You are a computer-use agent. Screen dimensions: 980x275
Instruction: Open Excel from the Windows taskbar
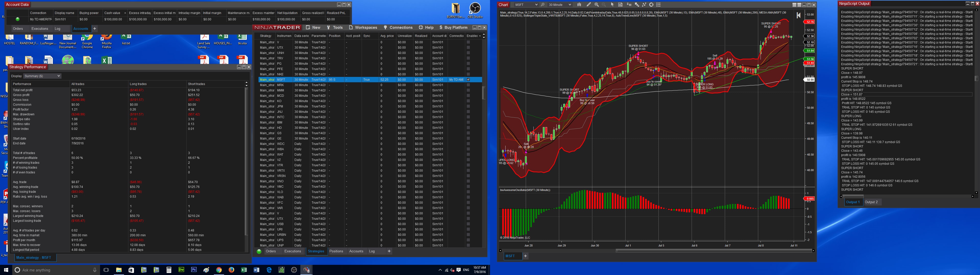244,270
